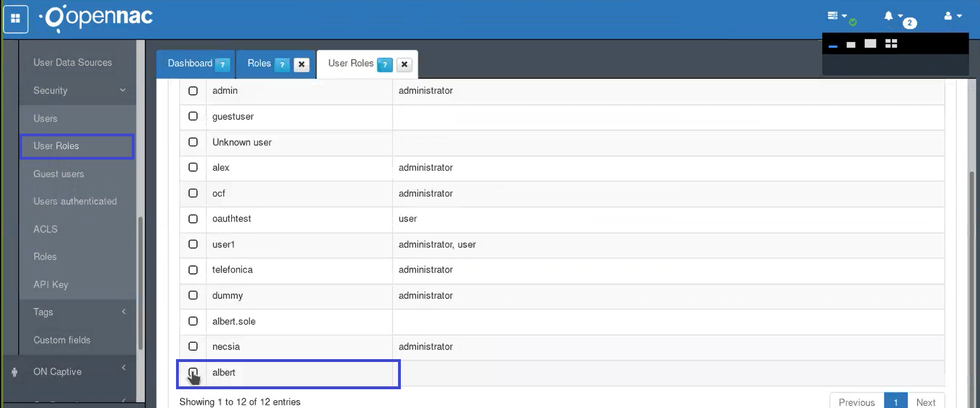Click 'administrator, user' role cell
Viewport: 980px width, 408px height.
437,244
